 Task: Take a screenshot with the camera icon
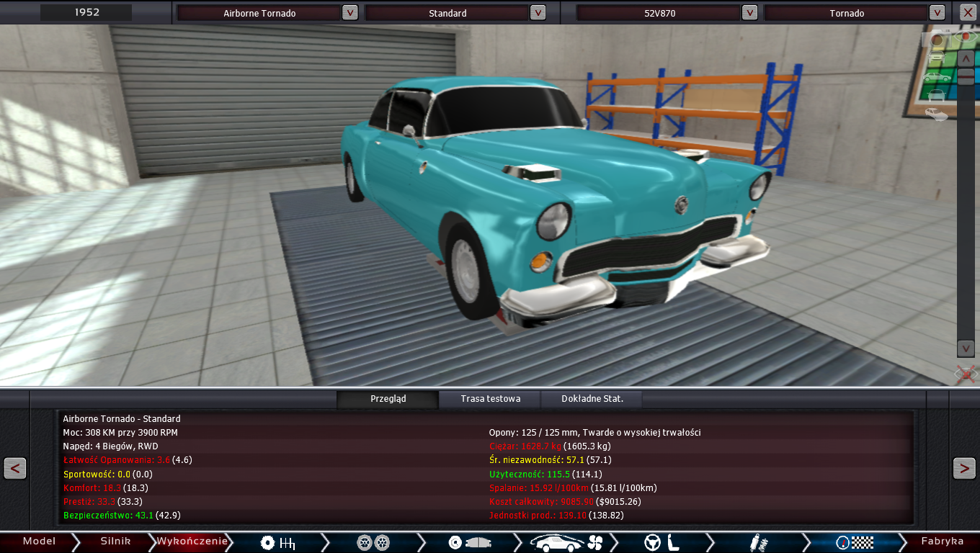tap(937, 40)
